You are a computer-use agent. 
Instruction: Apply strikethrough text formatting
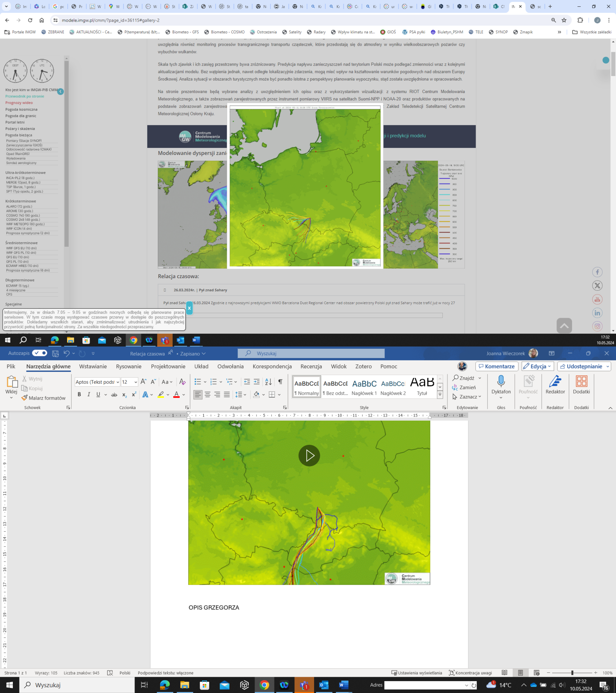pyautogui.click(x=114, y=394)
